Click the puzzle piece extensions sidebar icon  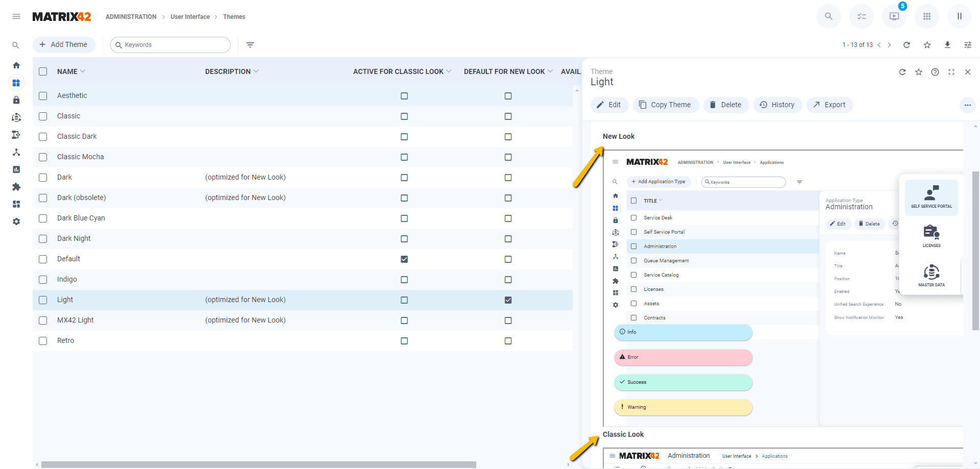click(16, 187)
